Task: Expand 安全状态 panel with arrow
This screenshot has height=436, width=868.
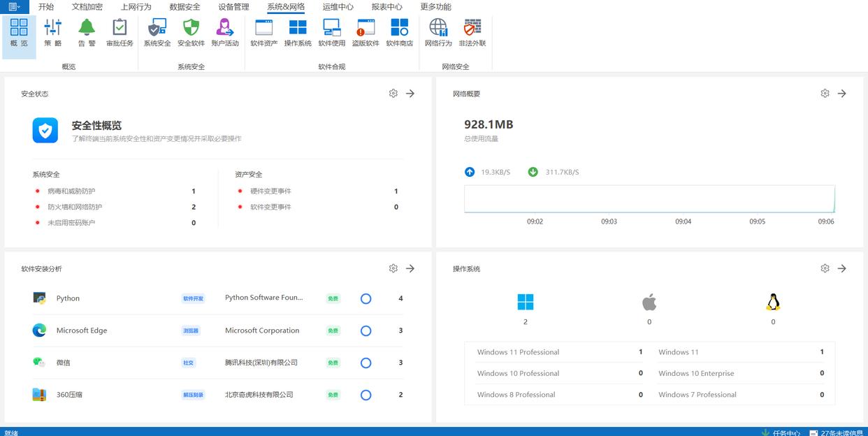Action: coord(410,94)
